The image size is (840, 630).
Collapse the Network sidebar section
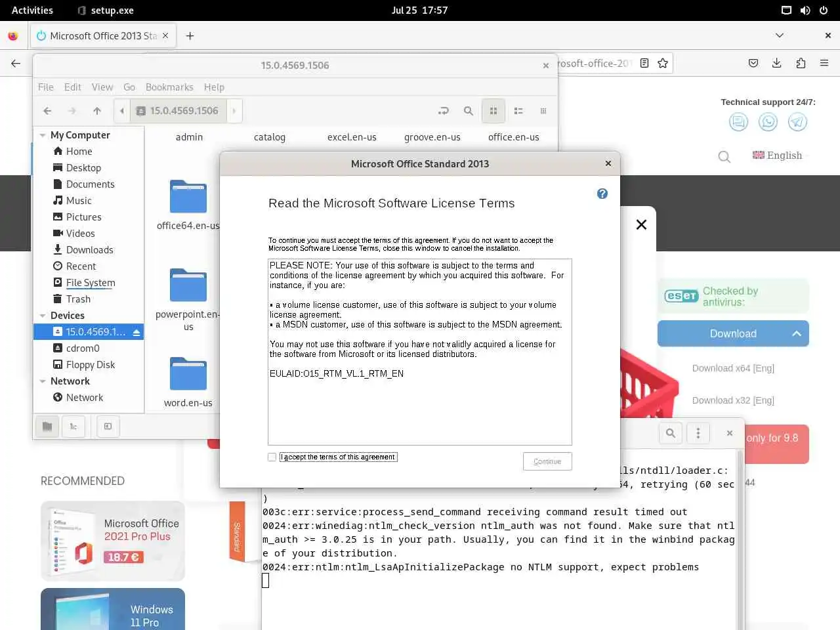pyautogui.click(x=43, y=381)
